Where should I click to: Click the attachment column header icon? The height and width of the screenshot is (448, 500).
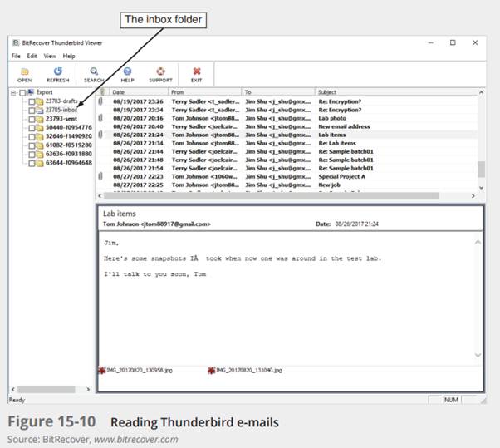pos(102,92)
